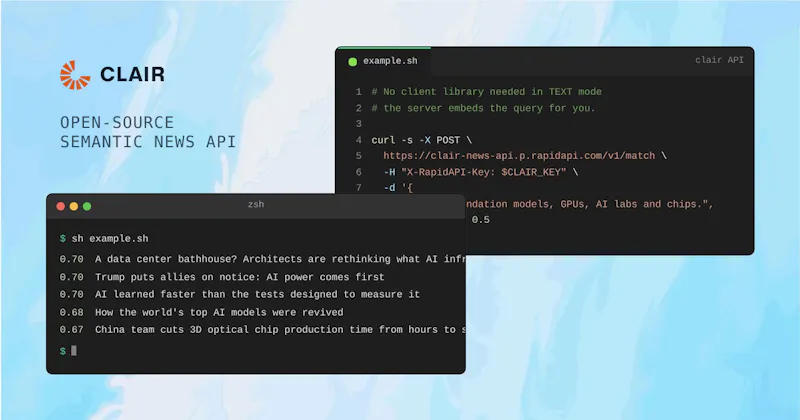Screen dimensions: 800x420
Task: Click "How the world's top AI models were revived"
Action: tap(219, 312)
